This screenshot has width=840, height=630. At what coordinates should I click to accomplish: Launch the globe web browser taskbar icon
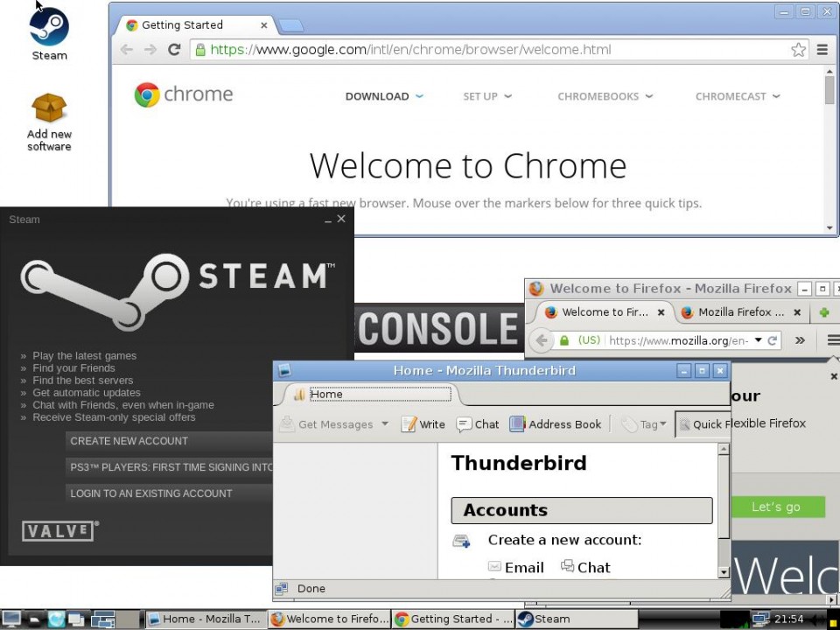(55, 619)
